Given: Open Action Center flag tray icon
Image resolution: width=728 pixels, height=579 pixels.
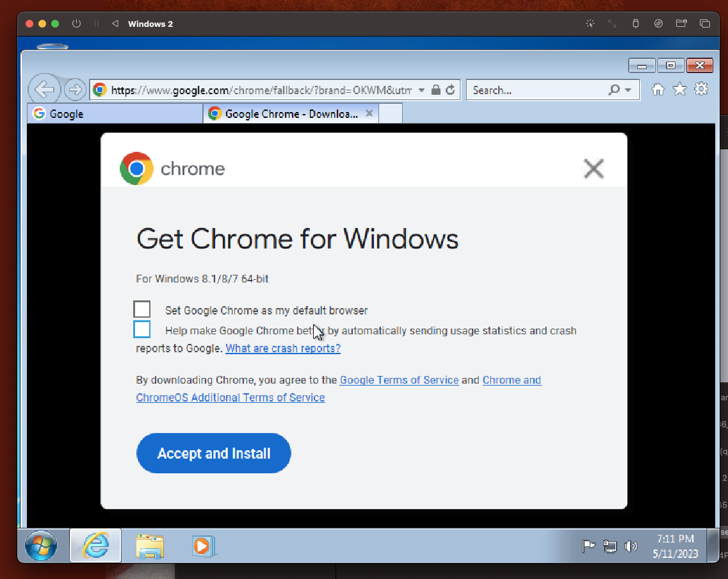Looking at the screenshot, I should coord(588,546).
